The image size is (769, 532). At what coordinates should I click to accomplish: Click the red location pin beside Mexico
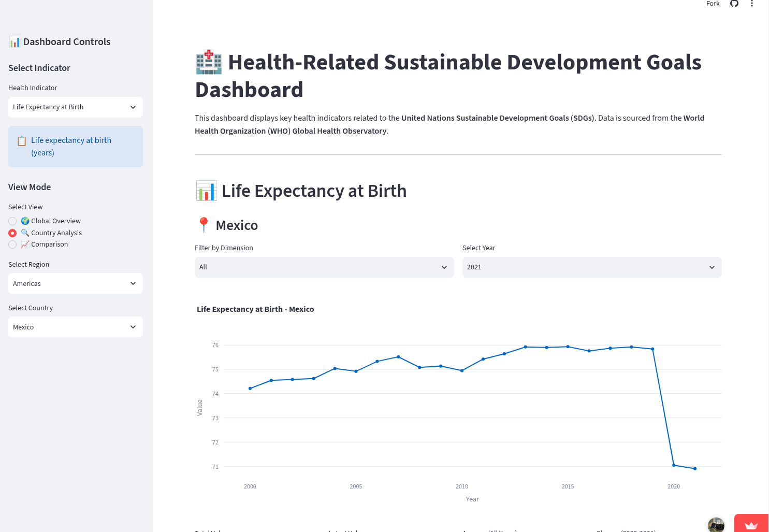204,225
